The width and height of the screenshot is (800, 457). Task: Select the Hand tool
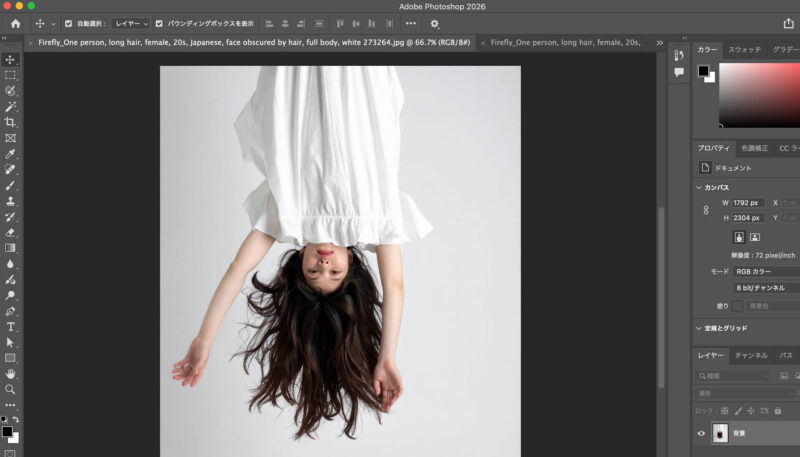[10, 374]
